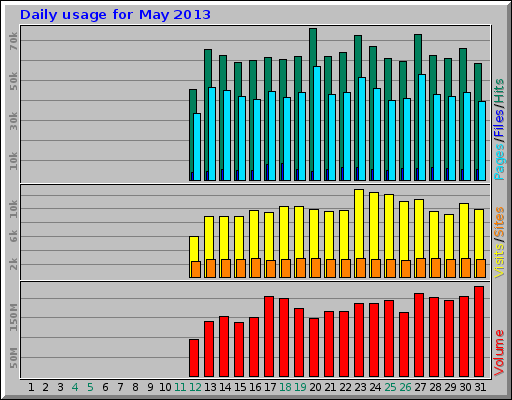Click the green day 5 label
This screenshot has width=512, height=400.
(x=90, y=387)
